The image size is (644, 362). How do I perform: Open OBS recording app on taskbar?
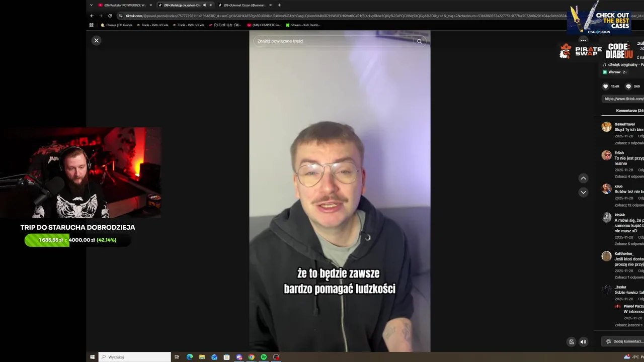(276, 357)
